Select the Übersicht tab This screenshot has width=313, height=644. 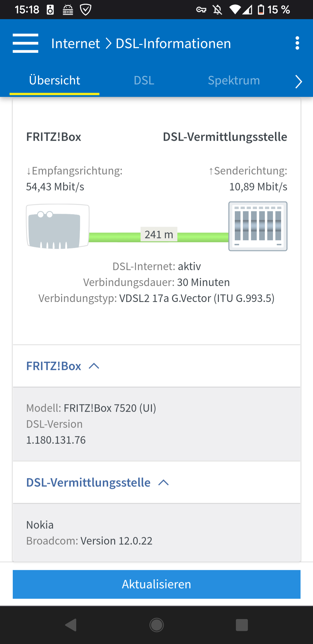point(54,80)
